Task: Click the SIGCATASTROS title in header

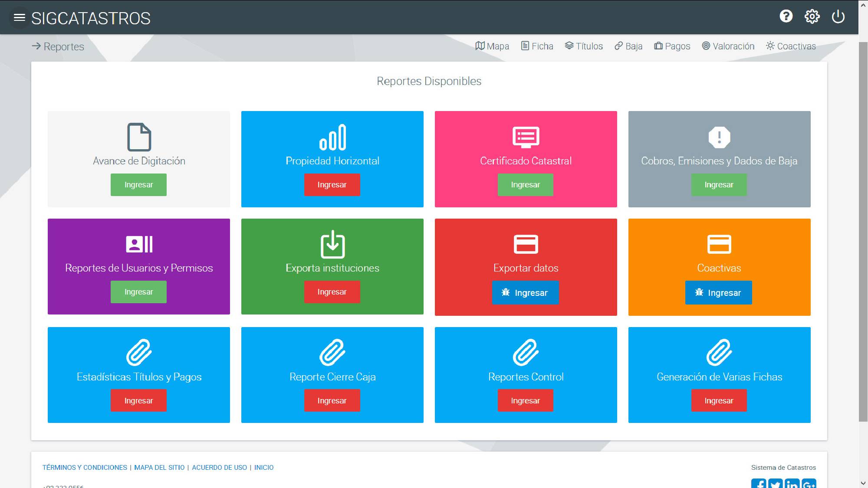Action: coord(91,18)
